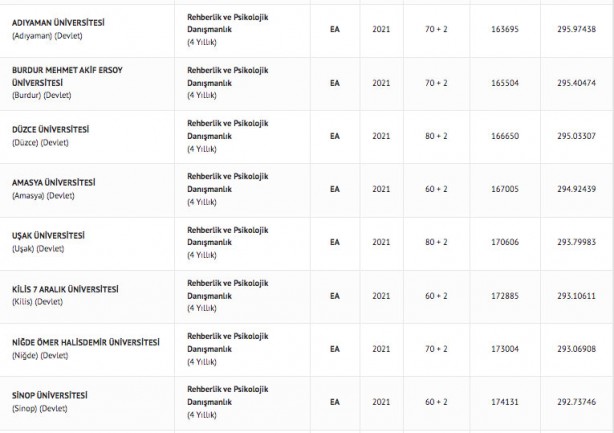Select the Amasya Üniversitesi entry
The height and width of the screenshot is (433, 614).
(53, 183)
